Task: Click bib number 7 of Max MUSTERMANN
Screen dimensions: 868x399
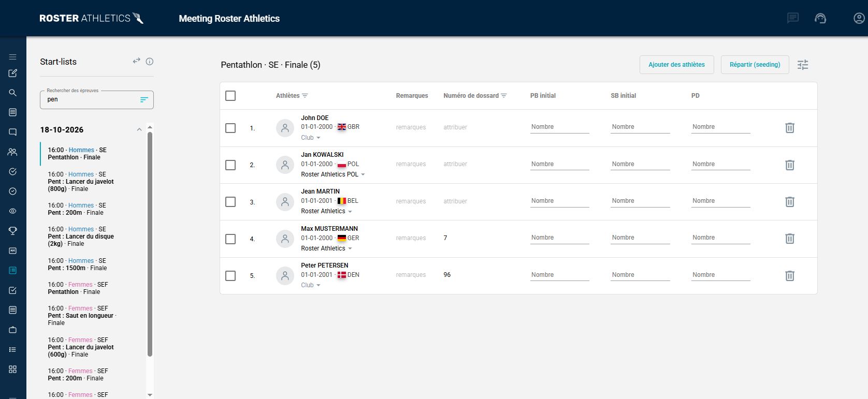Action: 445,238
